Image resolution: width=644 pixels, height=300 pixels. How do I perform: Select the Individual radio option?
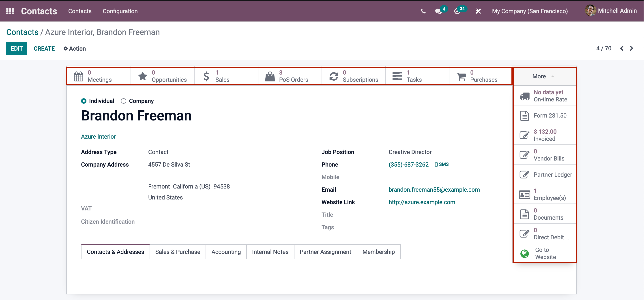pos(84,101)
